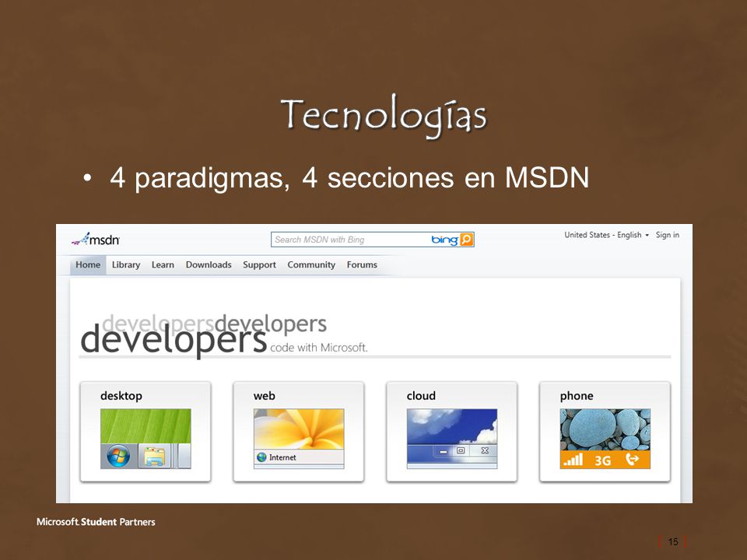This screenshot has height=560, width=747.
Task: Open the desktop section card
Action: [x=146, y=432]
